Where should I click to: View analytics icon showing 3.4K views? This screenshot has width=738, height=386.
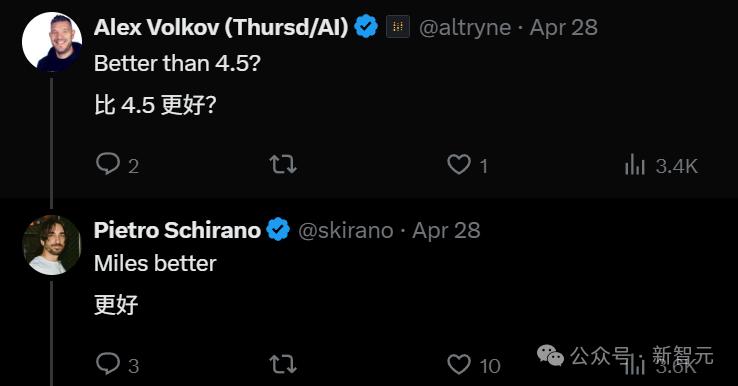click(x=634, y=165)
